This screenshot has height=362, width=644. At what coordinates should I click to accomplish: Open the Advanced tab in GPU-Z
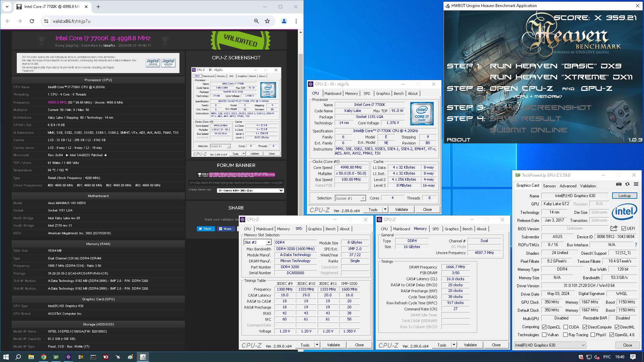pos(568,186)
